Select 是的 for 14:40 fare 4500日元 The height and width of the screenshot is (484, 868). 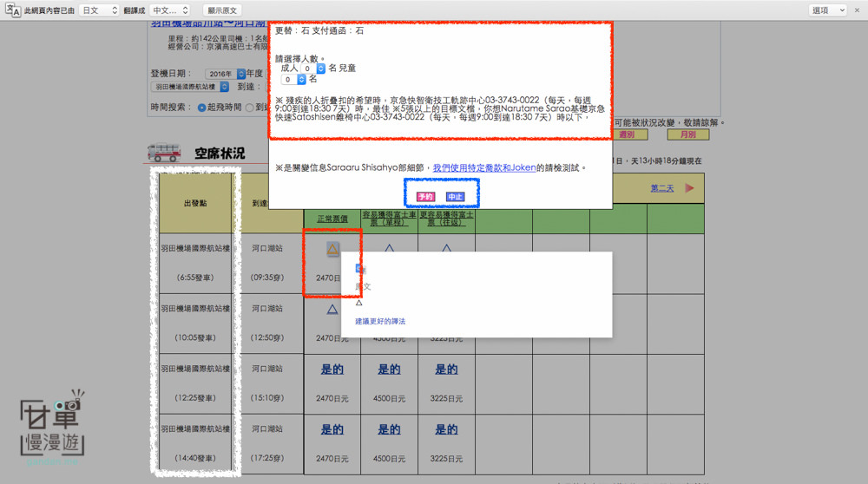pyautogui.click(x=389, y=430)
